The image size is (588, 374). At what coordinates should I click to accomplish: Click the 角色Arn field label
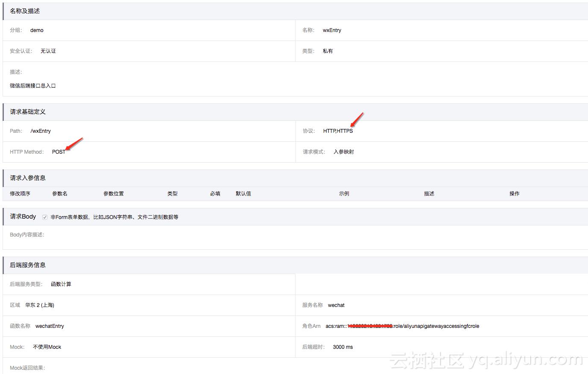(311, 326)
